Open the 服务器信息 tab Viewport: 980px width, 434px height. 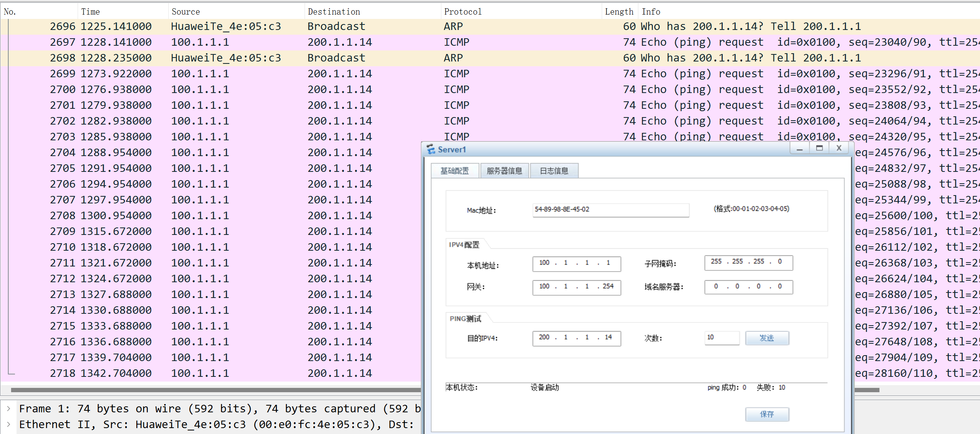(504, 171)
